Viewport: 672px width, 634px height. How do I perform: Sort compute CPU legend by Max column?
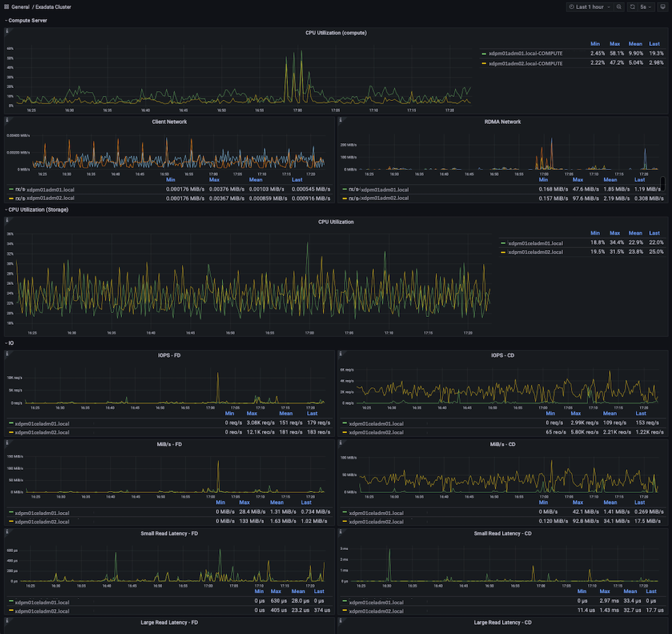click(x=614, y=44)
